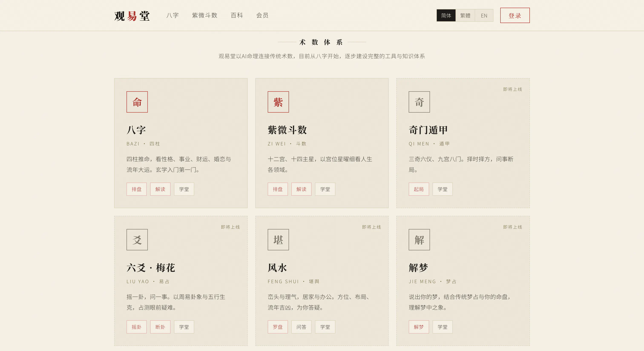Click the 十二宫、十四主星 description text
This screenshot has width=644, height=351.
[x=320, y=164]
